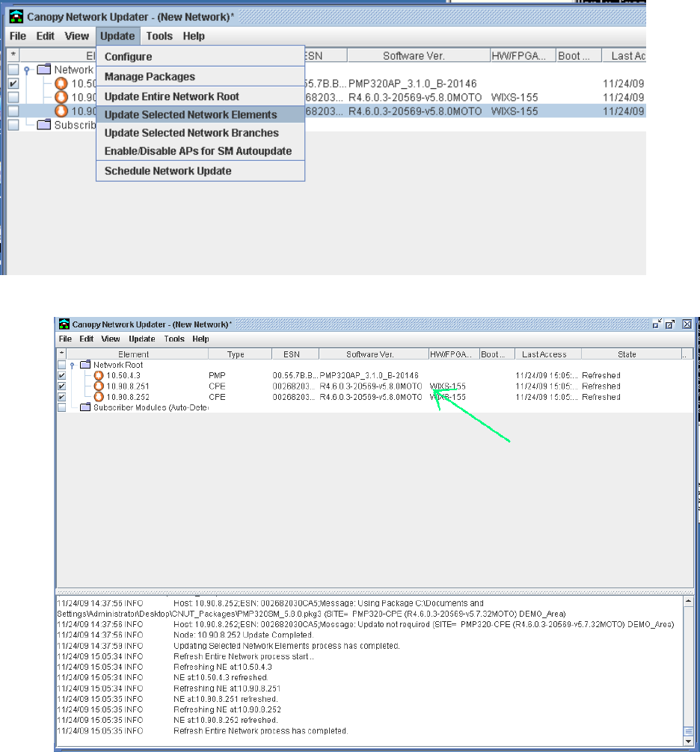700x752 pixels.
Task: Uncheck the 10.90.8.251 checkbox in log-pane window
Action: [x=62, y=386]
